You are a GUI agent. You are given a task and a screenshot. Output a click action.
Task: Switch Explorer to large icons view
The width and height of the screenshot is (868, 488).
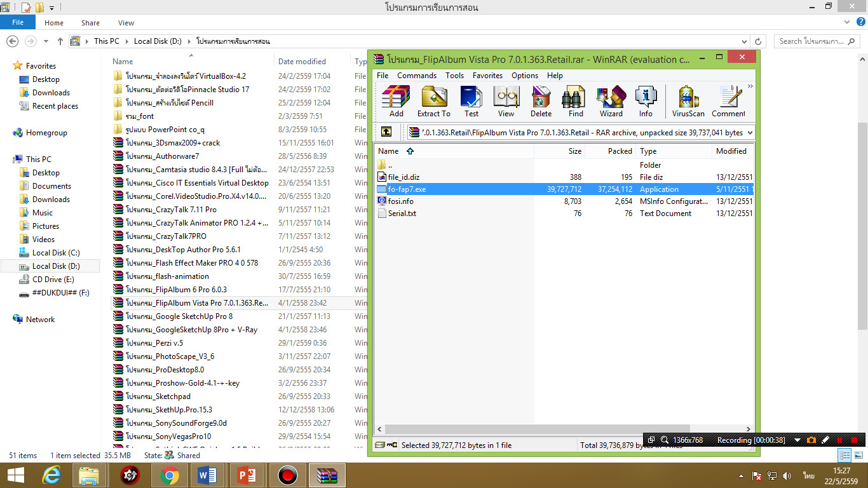pos(858,455)
